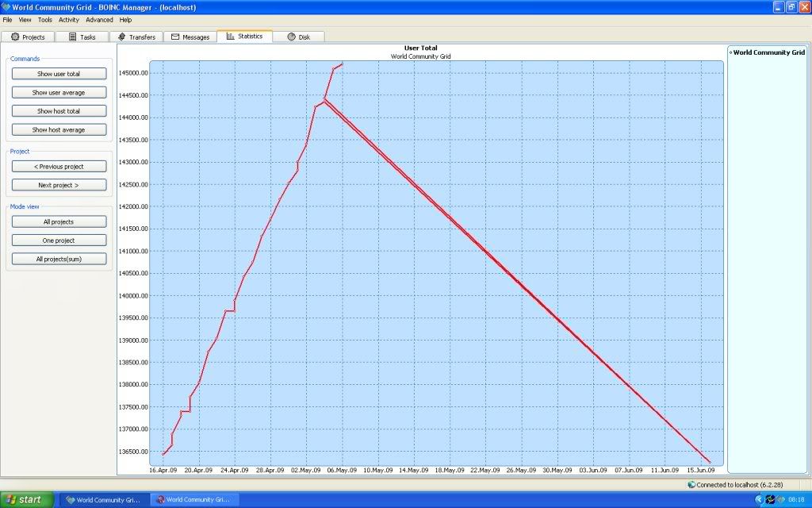The width and height of the screenshot is (812, 508).
Task: Click the Disk pie chart icon
Action: click(x=291, y=37)
